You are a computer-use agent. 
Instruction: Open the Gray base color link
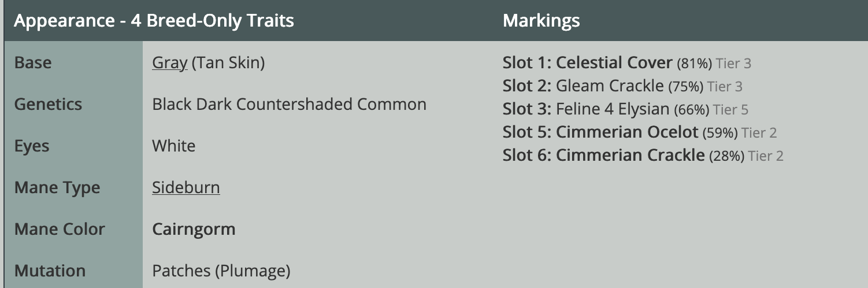169,62
